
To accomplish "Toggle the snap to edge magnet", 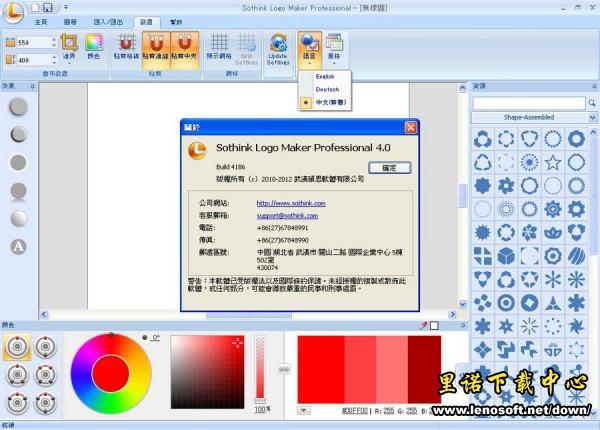I will pyautogui.click(x=156, y=48).
